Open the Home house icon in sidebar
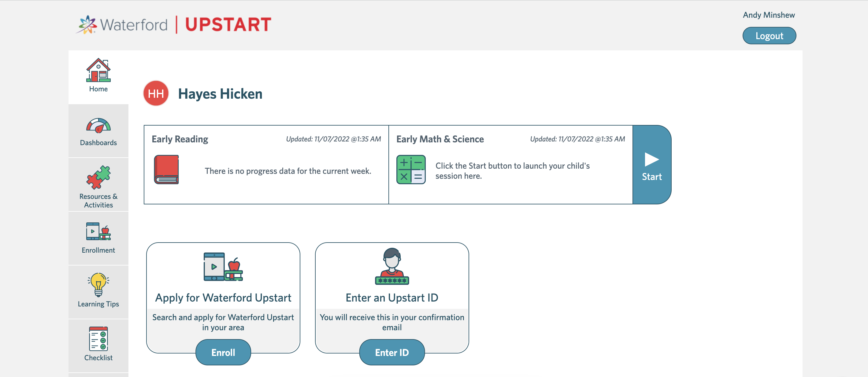 coord(98,70)
